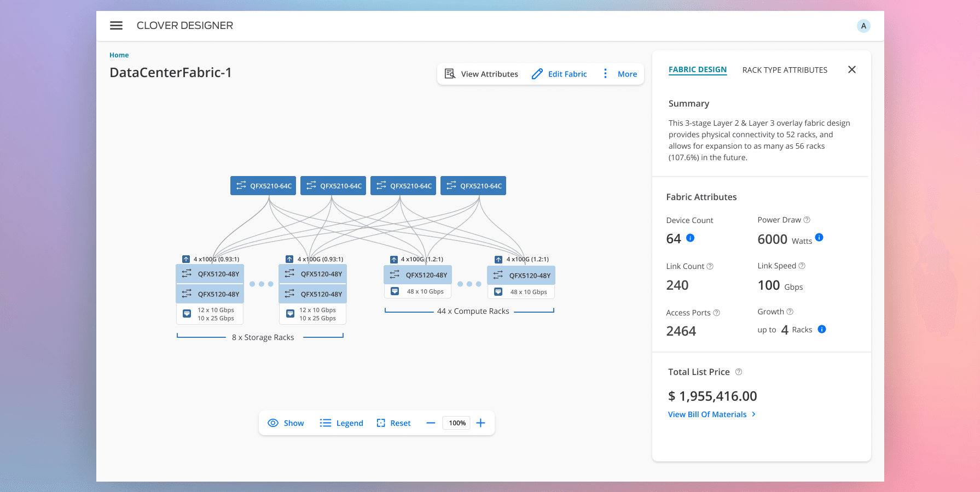Select bottom QFX5120-48Y in second storage rack

click(313, 294)
